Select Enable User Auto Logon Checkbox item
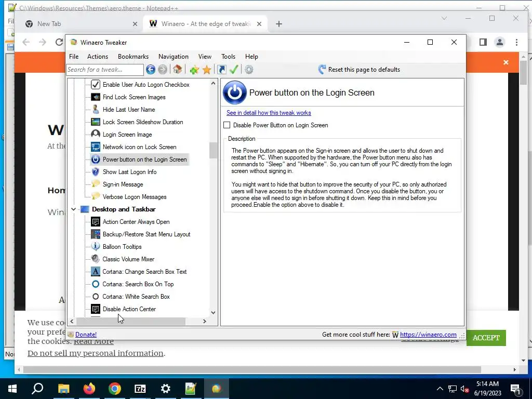 click(x=146, y=85)
